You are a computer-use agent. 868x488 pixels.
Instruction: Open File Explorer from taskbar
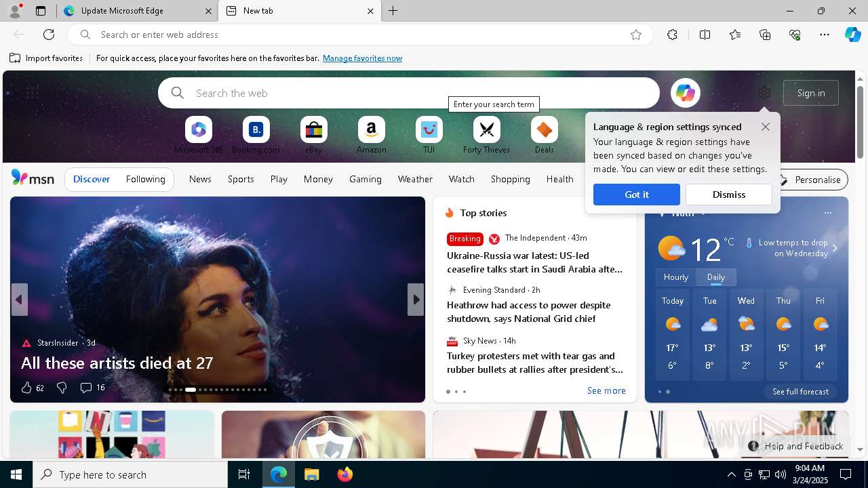tap(311, 474)
